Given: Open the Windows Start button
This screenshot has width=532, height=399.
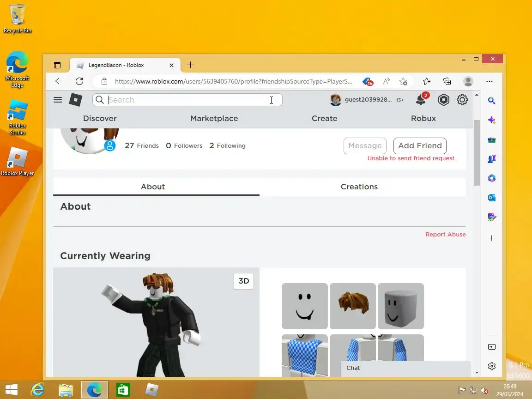Looking at the screenshot, I should tap(12, 389).
